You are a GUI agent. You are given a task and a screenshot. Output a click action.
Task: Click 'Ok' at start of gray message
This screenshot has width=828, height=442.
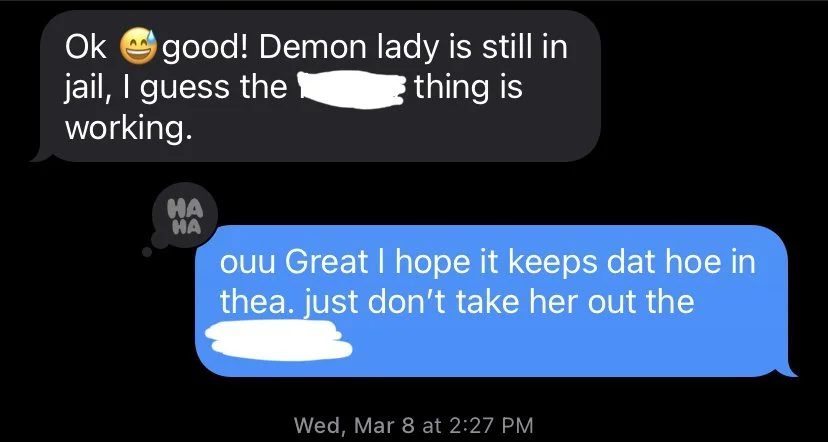tap(86, 48)
